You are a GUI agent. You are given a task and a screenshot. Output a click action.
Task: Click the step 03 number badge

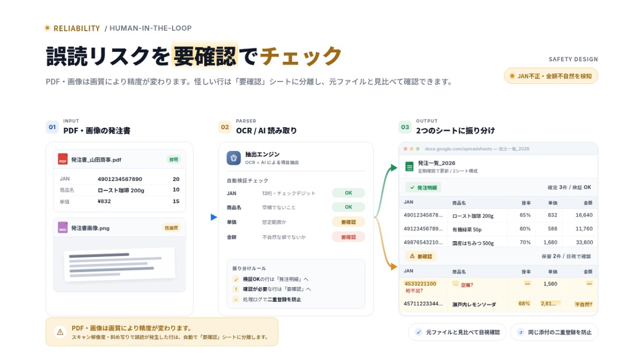[405, 127]
